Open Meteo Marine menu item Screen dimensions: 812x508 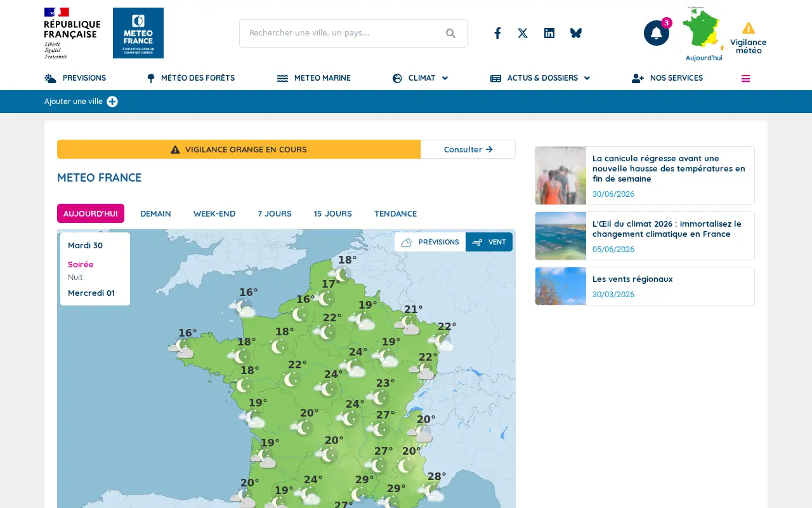(314, 79)
